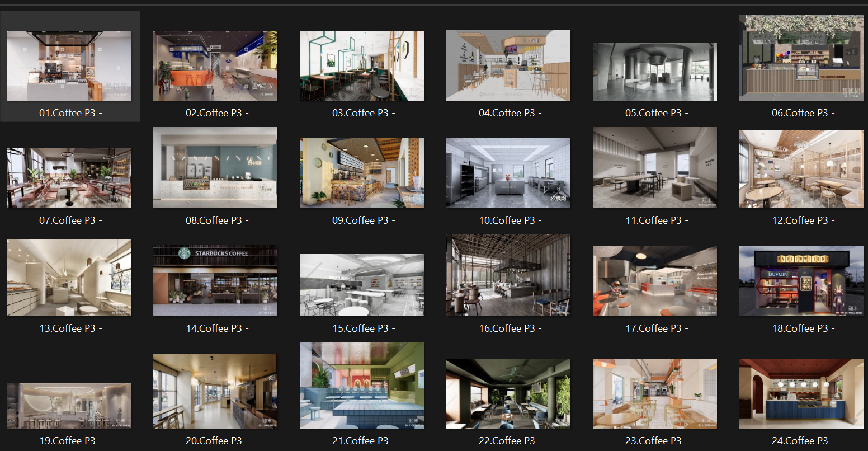Click the "12.Coffee P3 -" file name
868x451 pixels.
pyautogui.click(x=803, y=220)
